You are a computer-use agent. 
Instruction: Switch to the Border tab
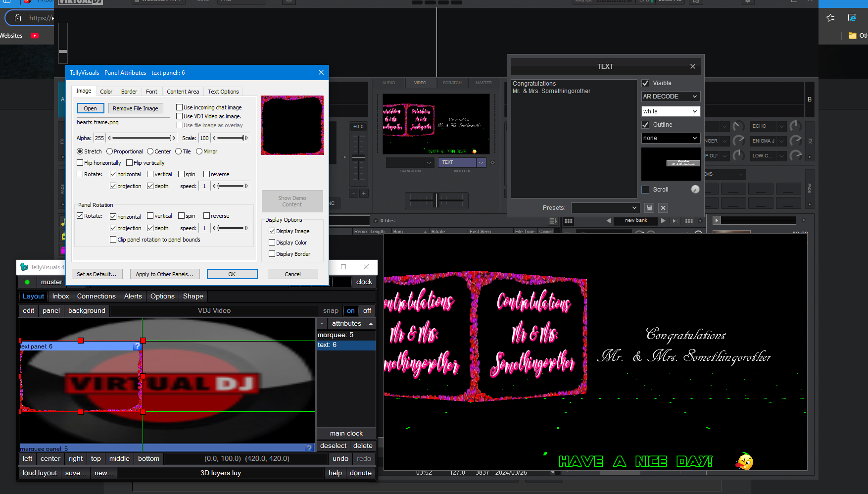tap(129, 92)
